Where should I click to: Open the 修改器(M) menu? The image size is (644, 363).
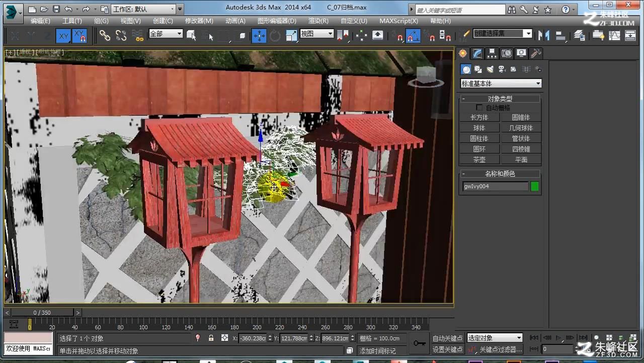(x=199, y=21)
